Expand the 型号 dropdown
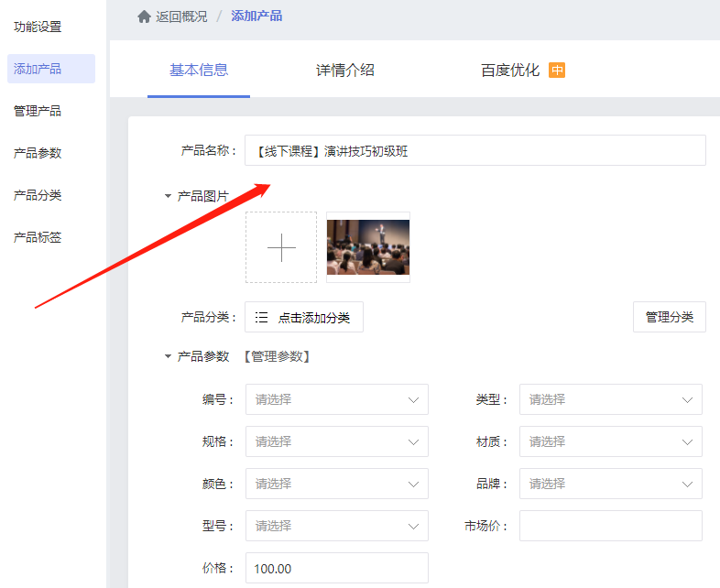Image resolution: width=720 pixels, height=588 pixels. click(x=336, y=526)
